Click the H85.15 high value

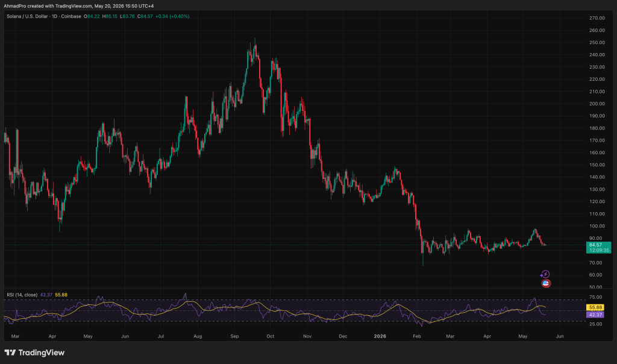(x=110, y=16)
